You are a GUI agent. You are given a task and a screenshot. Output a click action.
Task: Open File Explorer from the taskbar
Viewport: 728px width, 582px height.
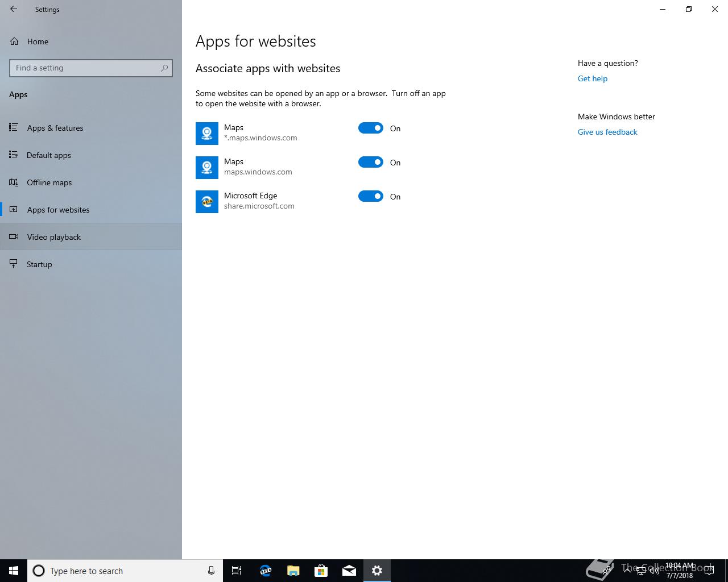[293, 571]
